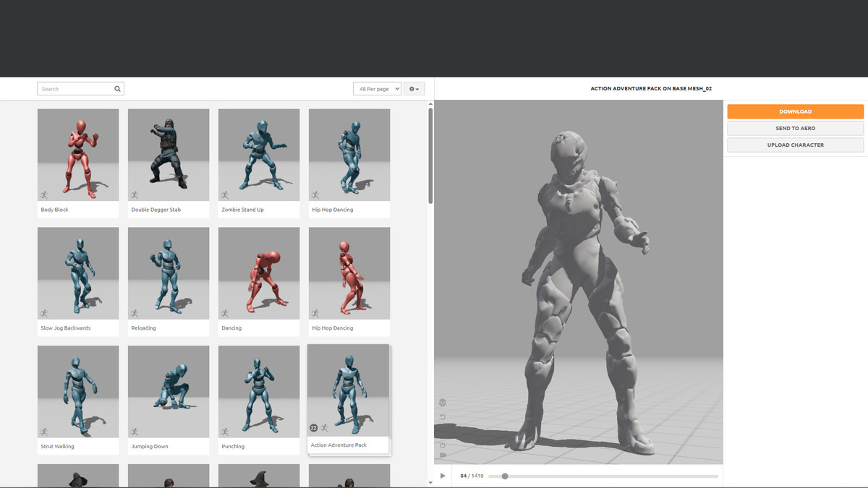Click the running-figure icon on Reloading thumbnail
The image size is (868, 488).
point(135,313)
